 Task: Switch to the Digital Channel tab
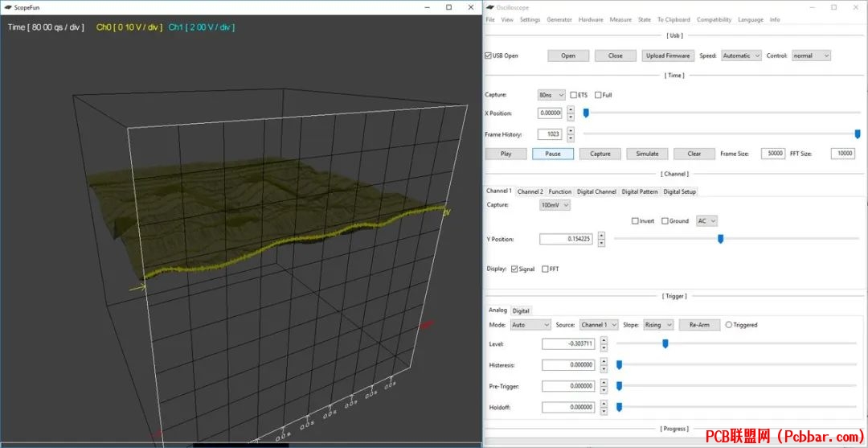click(x=596, y=191)
